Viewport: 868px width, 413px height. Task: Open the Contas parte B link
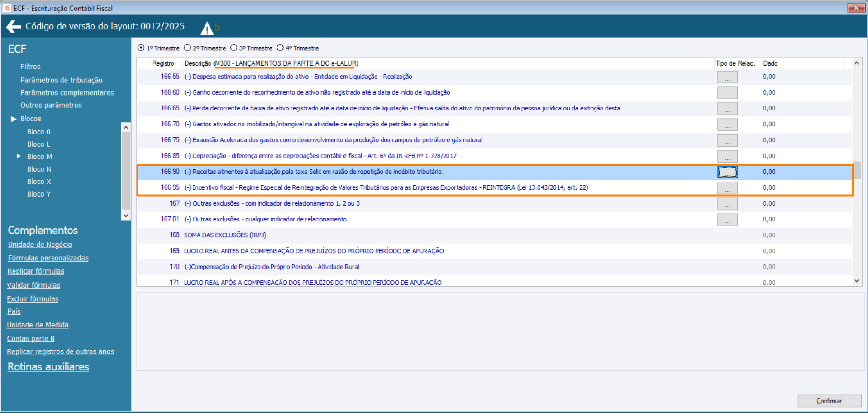pos(31,339)
